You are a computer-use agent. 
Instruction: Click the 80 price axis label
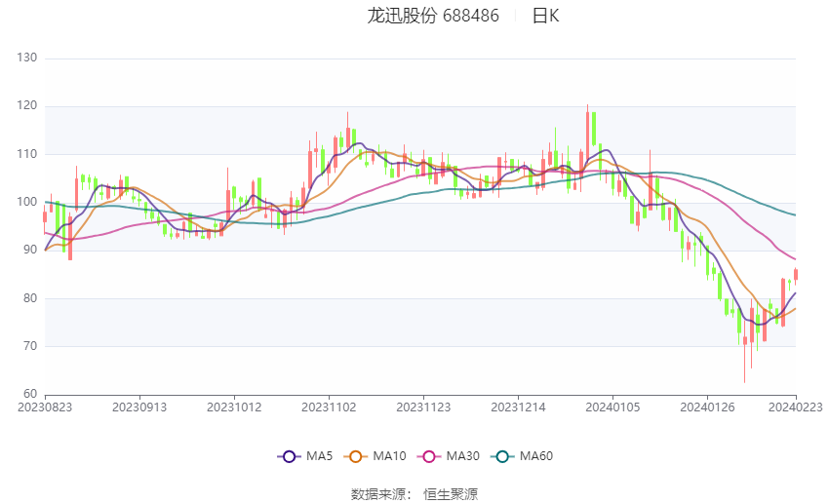pos(30,298)
